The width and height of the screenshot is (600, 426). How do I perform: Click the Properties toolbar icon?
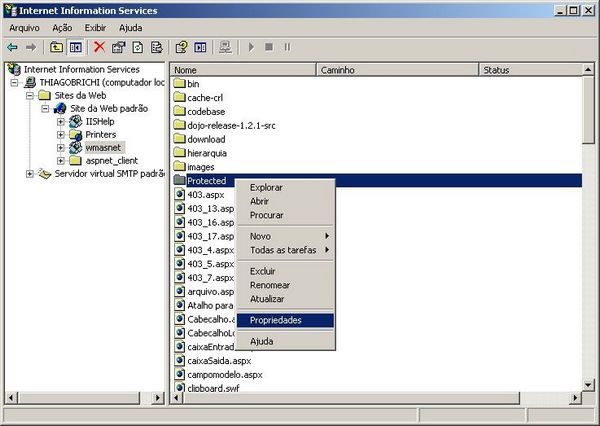pyautogui.click(x=119, y=47)
